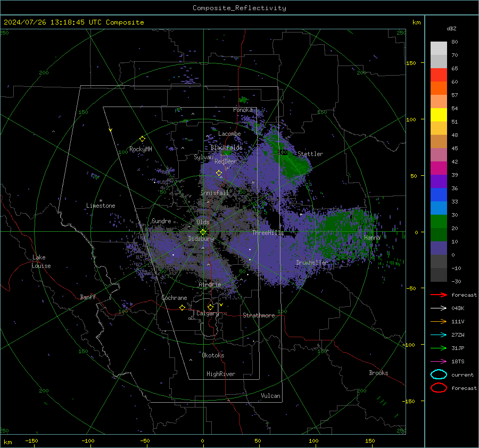Click the yellow diamond marker below Cochrane

pyautogui.click(x=183, y=307)
